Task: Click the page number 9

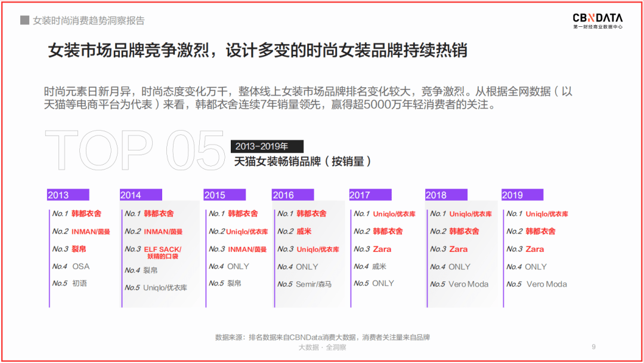Action: tap(593, 347)
